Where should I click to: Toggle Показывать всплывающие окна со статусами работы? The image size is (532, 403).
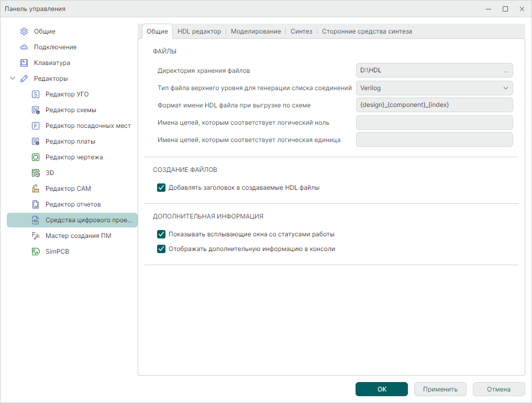(x=161, y=234)
